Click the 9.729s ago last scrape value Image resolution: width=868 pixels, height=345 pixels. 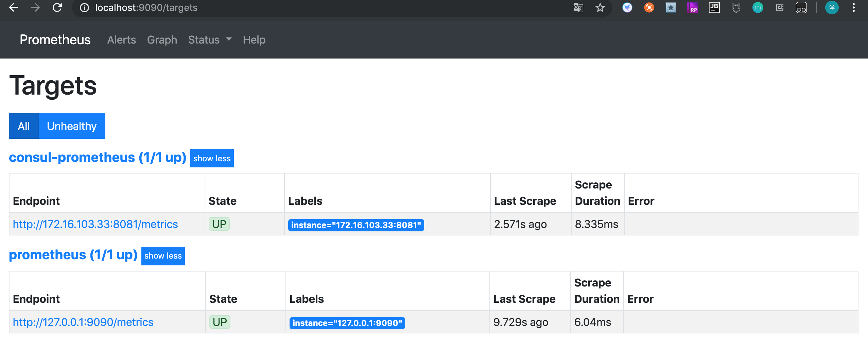click(521, 322)
